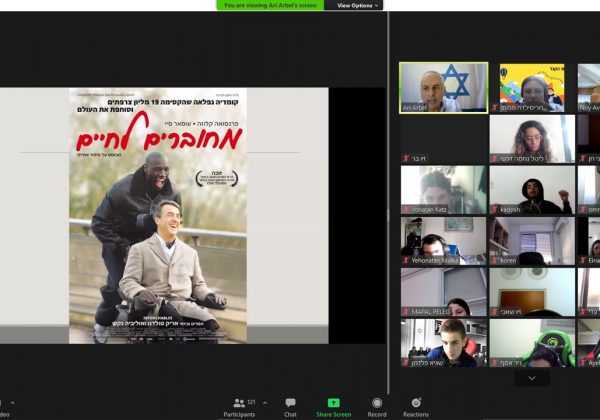Screen dimensions: 600x420
Task: Show next page of gallery with down chevron
Action: (x=532, y=378)
